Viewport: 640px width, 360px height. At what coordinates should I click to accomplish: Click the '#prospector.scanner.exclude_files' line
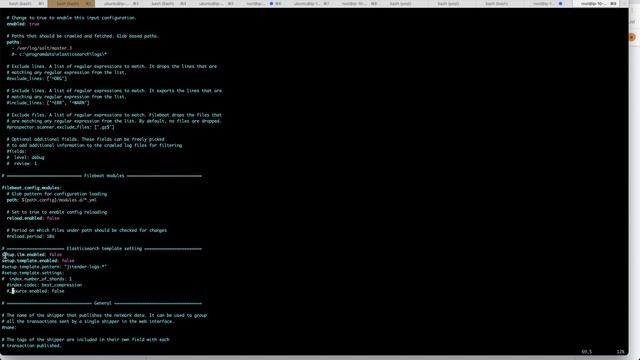coord(60,127)
